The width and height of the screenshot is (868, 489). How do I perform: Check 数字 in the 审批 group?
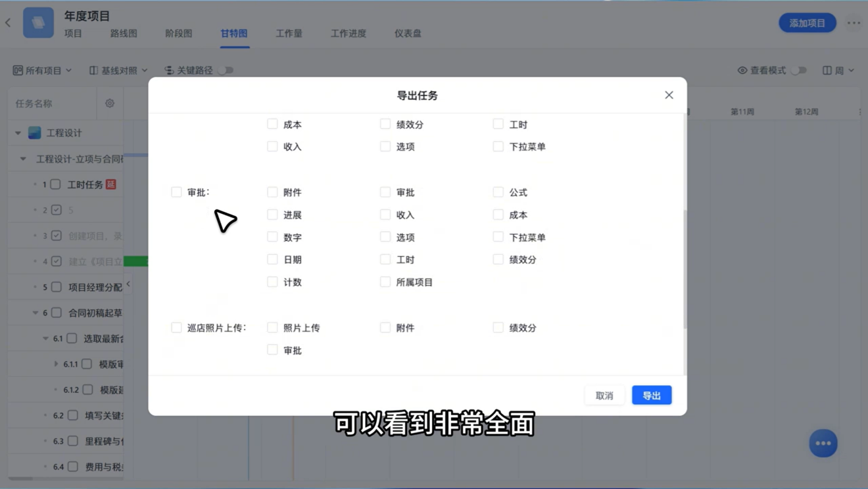272,237
